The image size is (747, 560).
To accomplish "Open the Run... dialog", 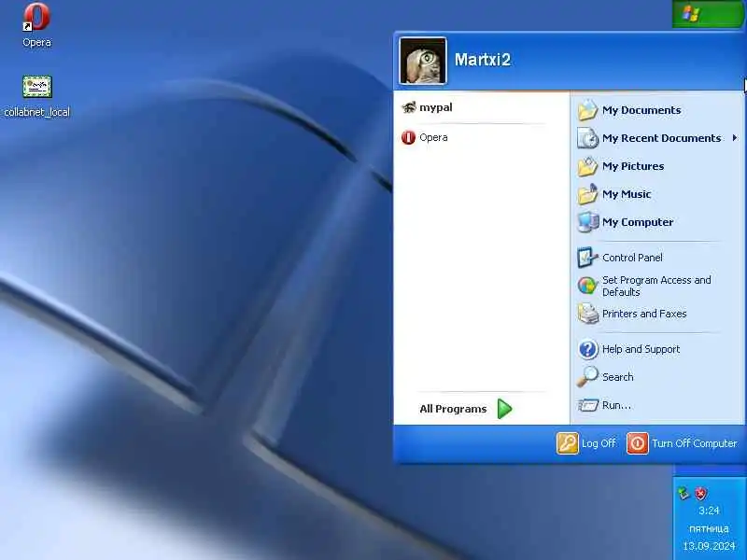I will (657, 405).
